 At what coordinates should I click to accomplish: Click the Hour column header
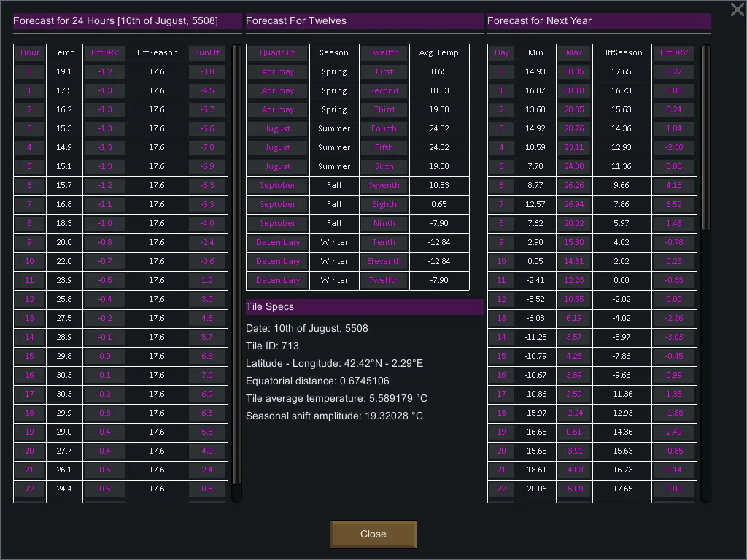[30, 52]
